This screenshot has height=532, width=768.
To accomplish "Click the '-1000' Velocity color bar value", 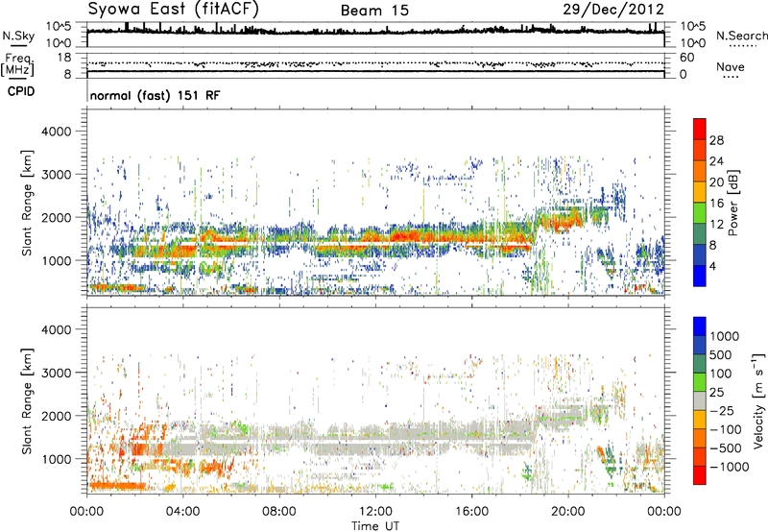I will point(730,467).
